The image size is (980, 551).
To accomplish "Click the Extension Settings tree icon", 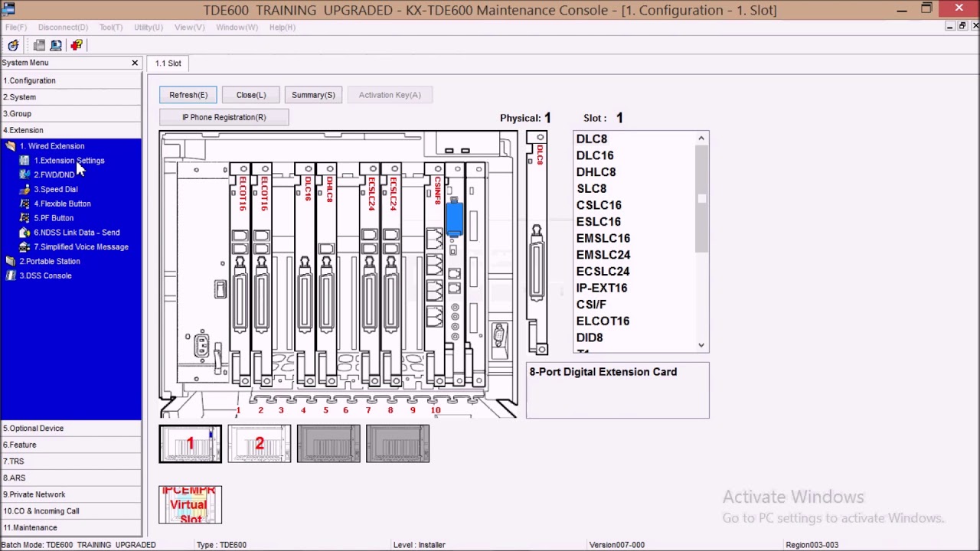I will (24, 161).
